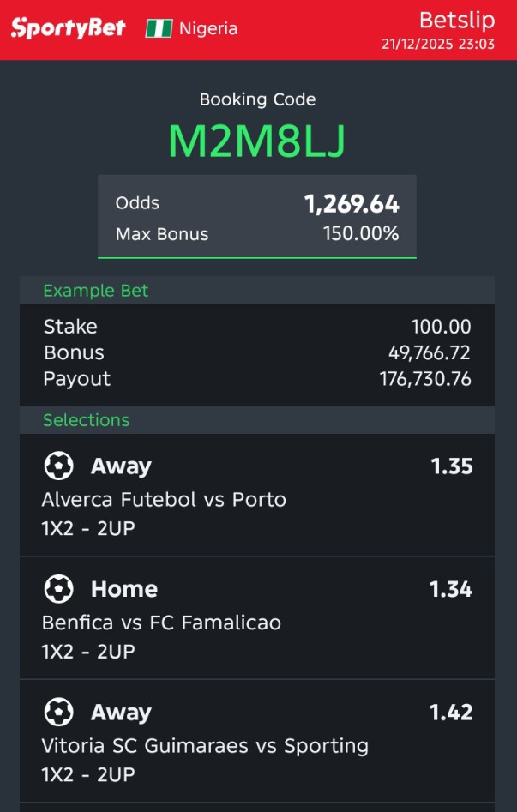Image resolution: width=517 pixels, height=812 pixels.
Task: Click soccer ball icon beside Vitoria Away
Action: coord(58,712)
